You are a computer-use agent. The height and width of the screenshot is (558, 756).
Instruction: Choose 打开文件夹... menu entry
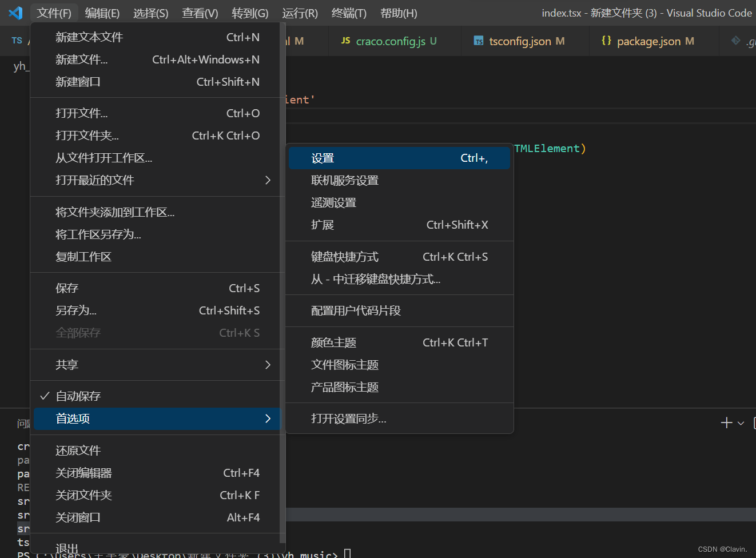[x=157, y=135]
